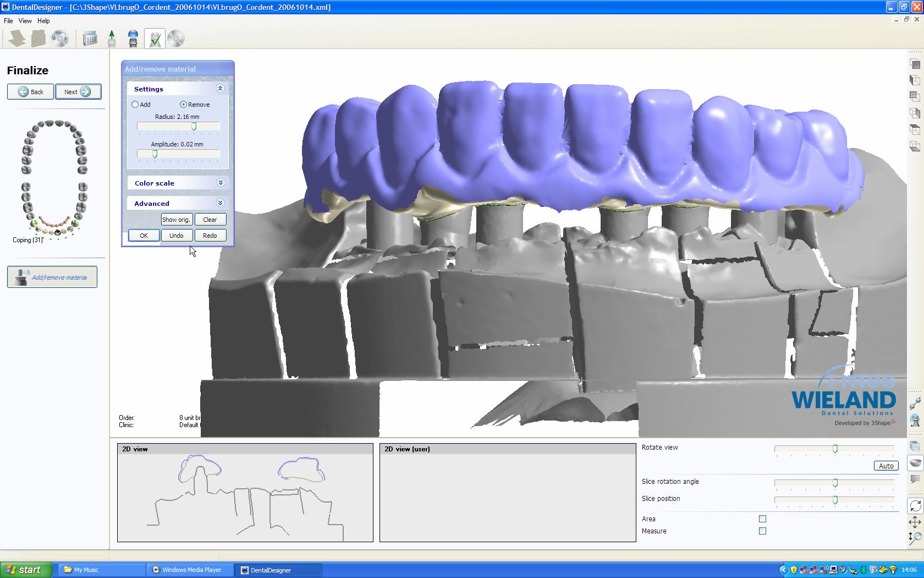Click the order form toolbar icon
The width and height of the screenshot is (924, 578).
[90, 39]
